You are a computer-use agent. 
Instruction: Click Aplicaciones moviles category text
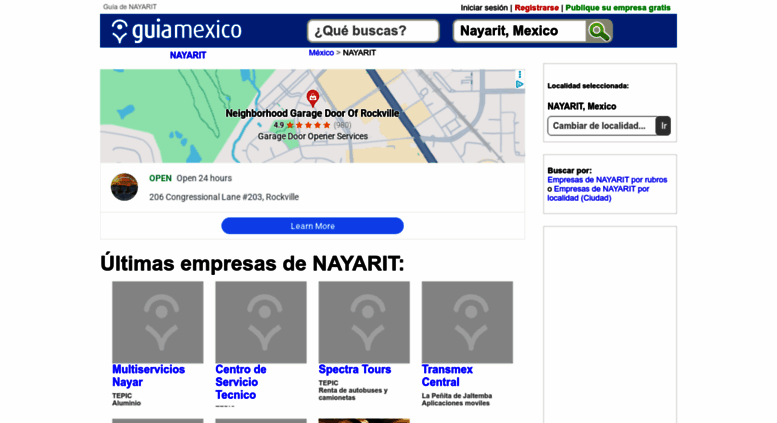coord(455,403)
